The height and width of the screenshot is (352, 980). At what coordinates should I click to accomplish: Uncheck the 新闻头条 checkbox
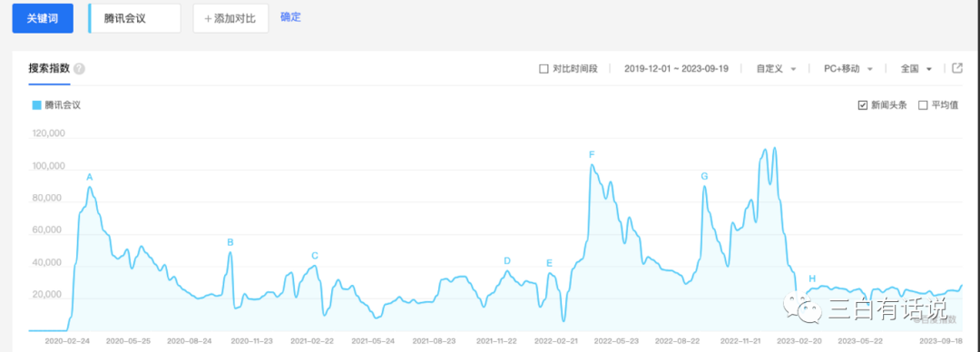(863, 105)
